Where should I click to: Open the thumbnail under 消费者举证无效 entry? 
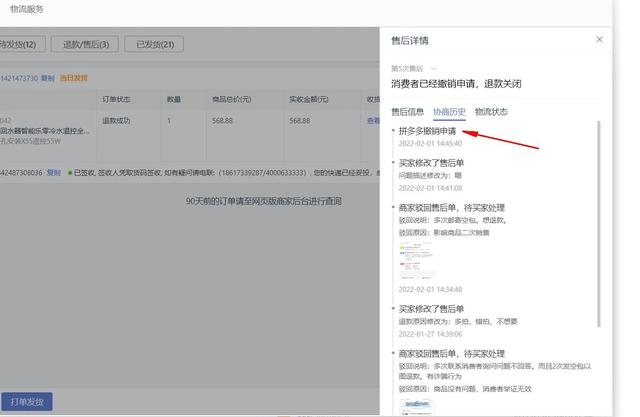[x=417, y=407]
